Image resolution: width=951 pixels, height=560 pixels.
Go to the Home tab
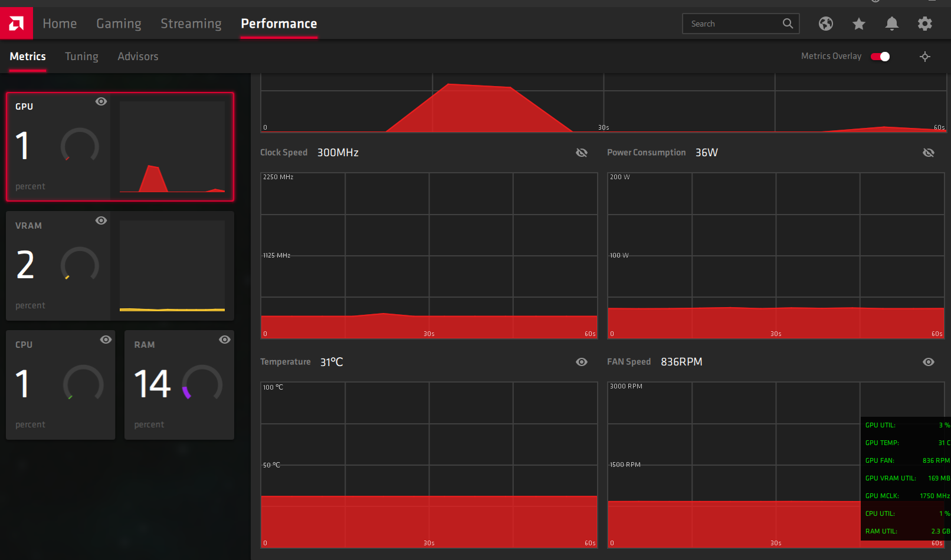(60, 24)
